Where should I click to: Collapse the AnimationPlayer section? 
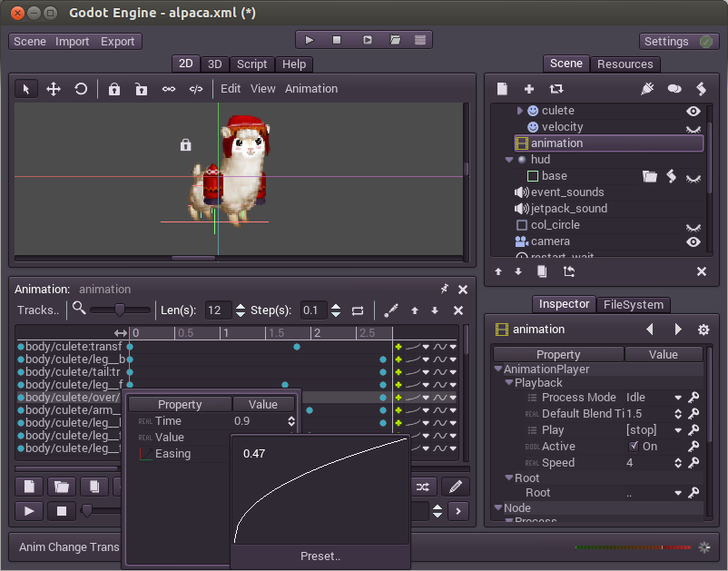pyautogui.click(x=498, y=369)
